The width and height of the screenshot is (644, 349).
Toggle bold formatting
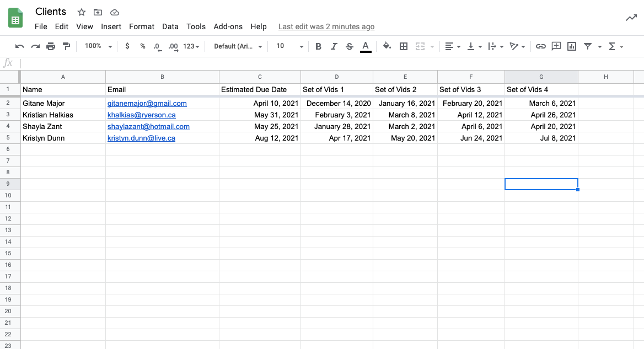click(318, 46)
